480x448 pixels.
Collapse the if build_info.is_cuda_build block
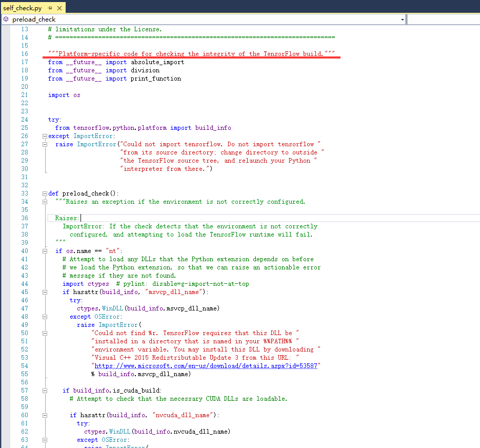[x=45, y=391]
